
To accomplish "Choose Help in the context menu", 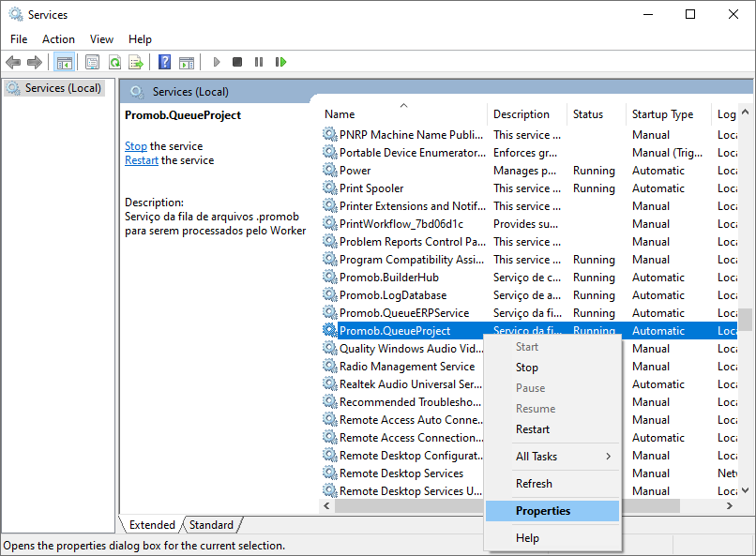I will coord(552,537).
